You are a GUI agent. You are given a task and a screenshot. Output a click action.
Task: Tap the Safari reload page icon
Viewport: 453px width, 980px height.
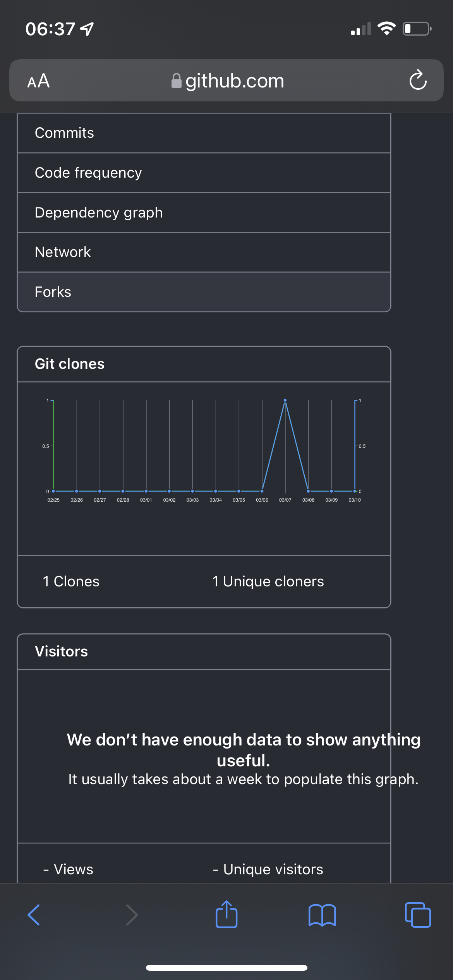point(418,80)
